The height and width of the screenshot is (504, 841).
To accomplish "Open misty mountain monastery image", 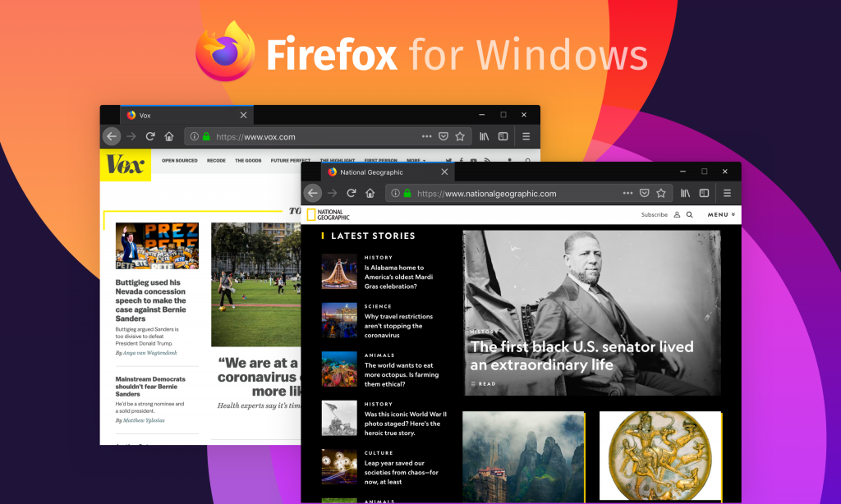I will [523, 457].
